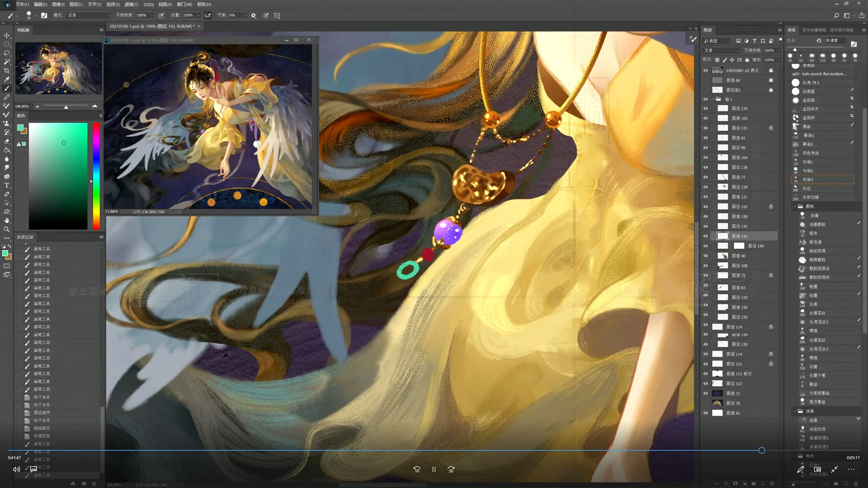Open brush preset picker dropdown arrow
Viewport: 868px width, 488px height.
pyautogui.click(x=35, y=15)
